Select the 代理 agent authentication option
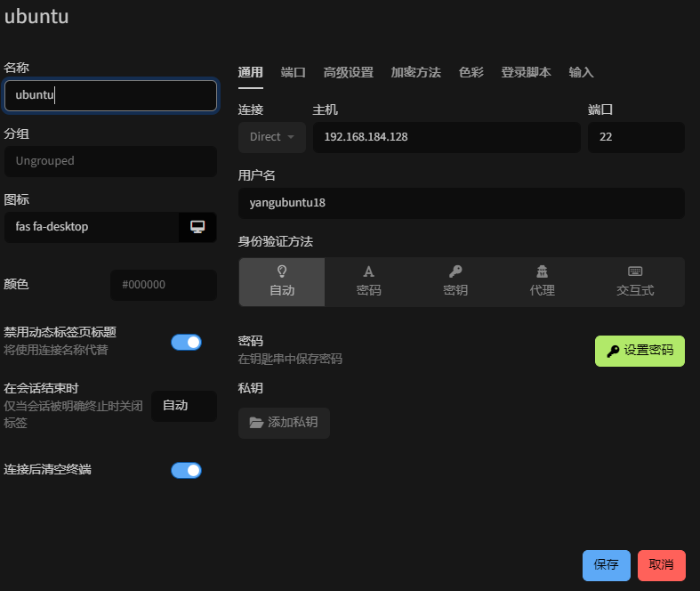The height and width of the screenshot is (591, 700). pos(542,281)
